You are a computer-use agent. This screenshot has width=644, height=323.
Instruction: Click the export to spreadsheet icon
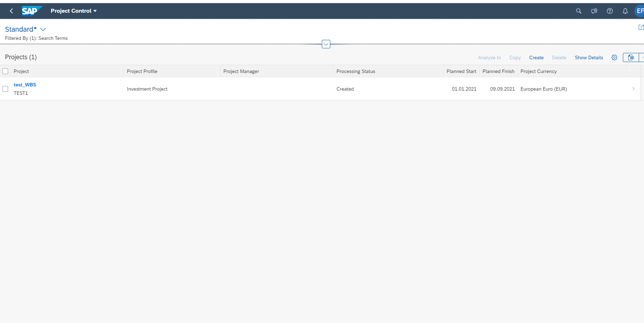click(x=631, y=57)
